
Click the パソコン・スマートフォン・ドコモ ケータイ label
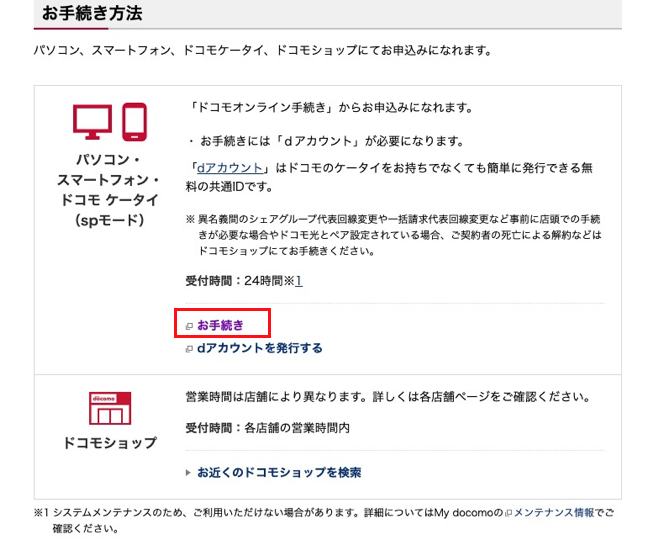[x=110, y=190]
